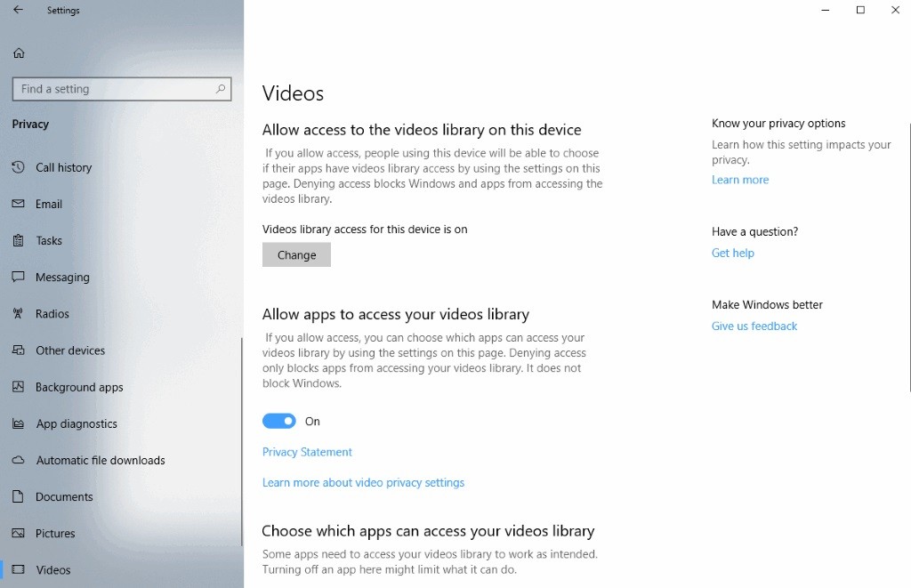Click the Change button for device access
The image size is (911, 588).
tap(296, 255)
